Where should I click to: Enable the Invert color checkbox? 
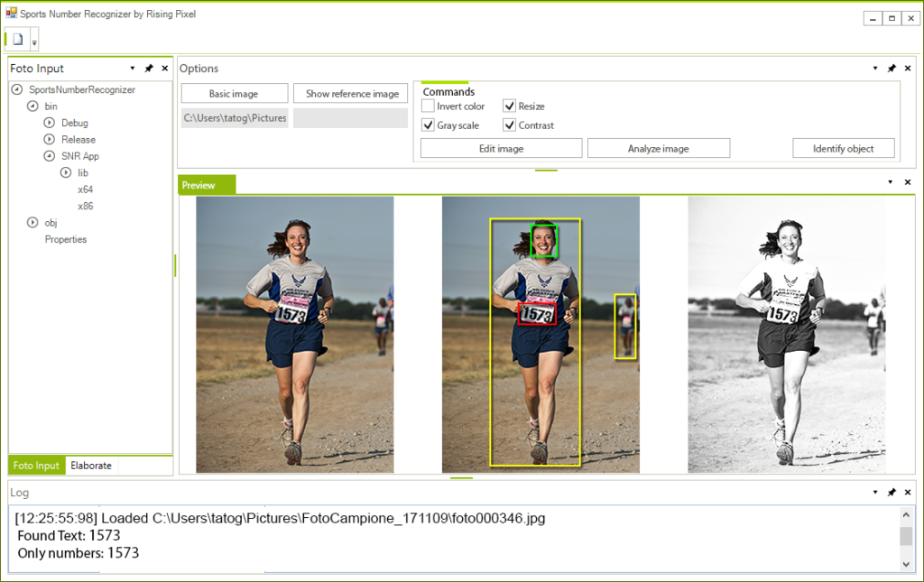(x=428, y=106)
